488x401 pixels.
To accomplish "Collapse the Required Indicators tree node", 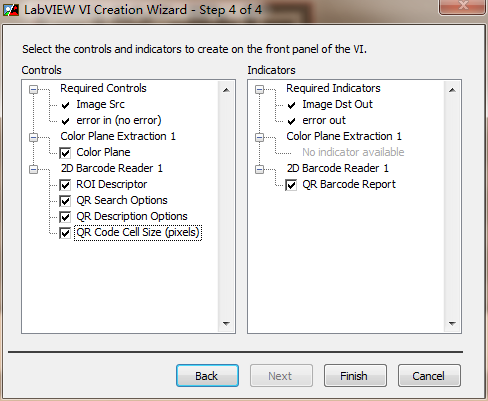I will [259, 89].
